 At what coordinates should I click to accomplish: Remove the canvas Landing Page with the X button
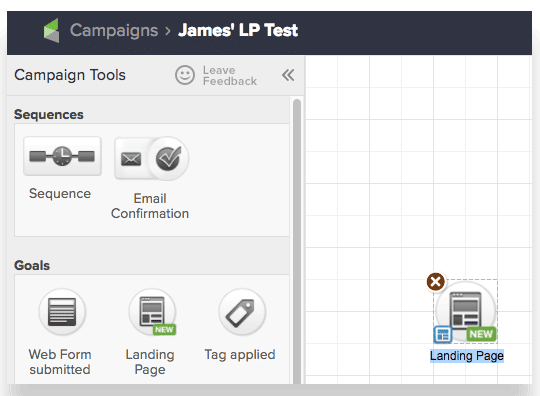coord(436,282)
